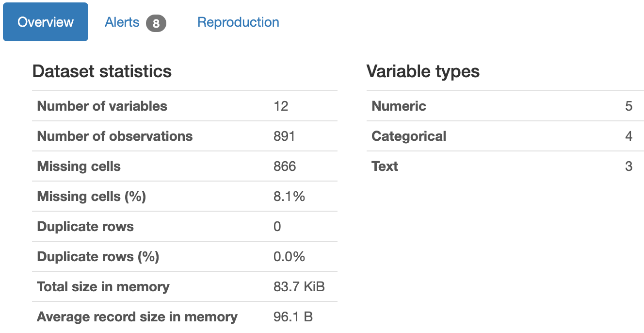This screenshot has width=644, height=333.
Task: Open the Alerts tab
Action: tap(135, 22)
